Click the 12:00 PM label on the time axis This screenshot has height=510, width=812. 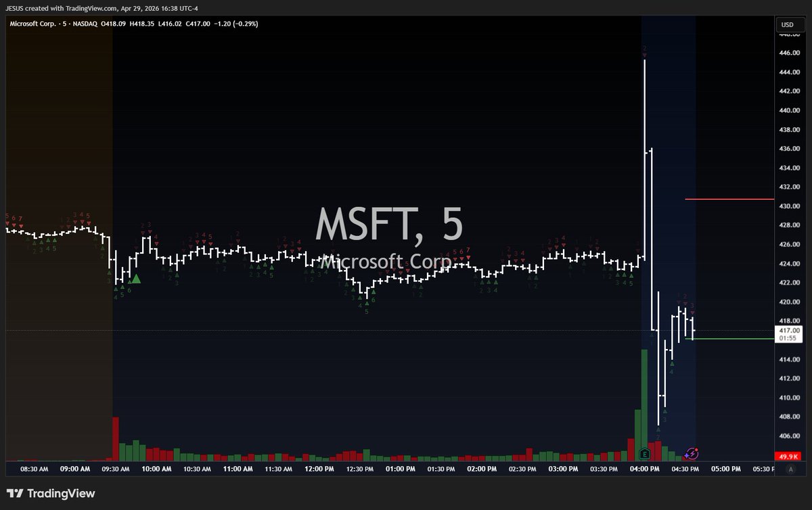click(x=319, y=468)
